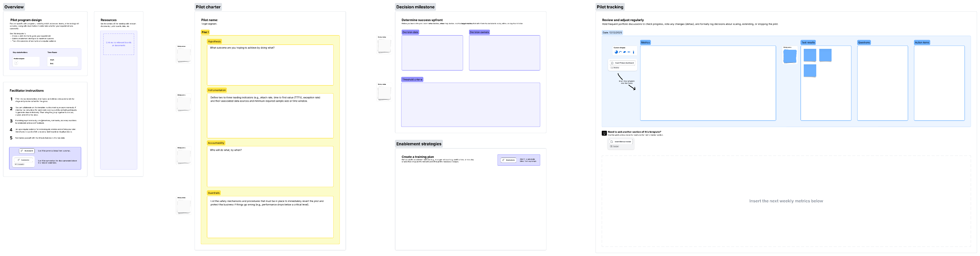Screen dimensions: 980x256
Task: Click the Brainstorm button in Enablement strategies
Action: click(x=509, y=160)
